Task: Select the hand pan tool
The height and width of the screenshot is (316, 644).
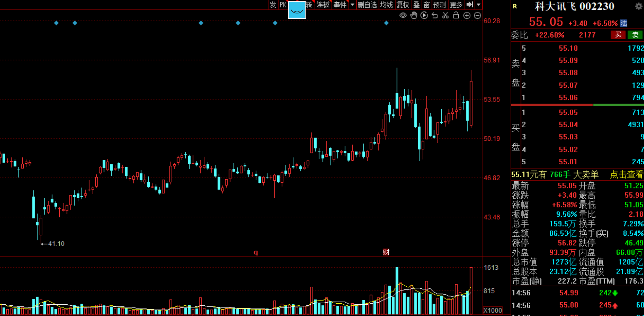Action: point(413,16)
